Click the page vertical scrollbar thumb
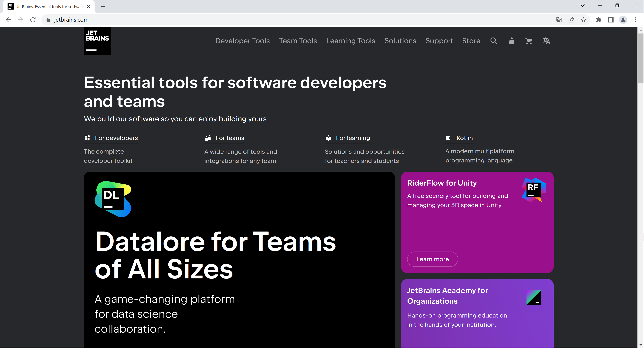 pyautogui.click(x=640, y=58)
